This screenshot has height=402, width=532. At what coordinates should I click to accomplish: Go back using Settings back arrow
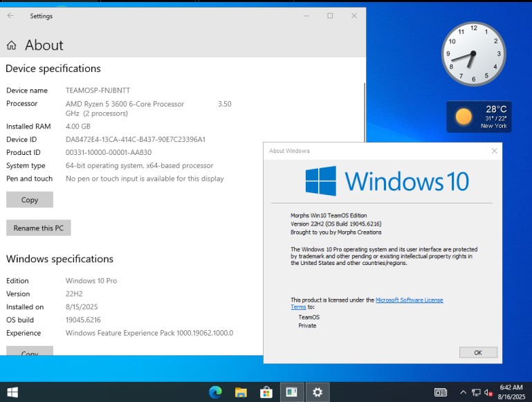coord(10,16)
